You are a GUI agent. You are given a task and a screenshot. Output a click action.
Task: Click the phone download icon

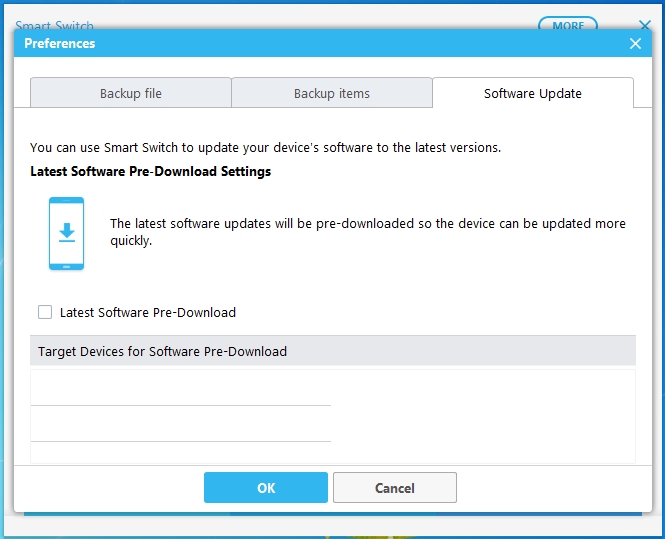pyautogui.click(x=66, y=233)
